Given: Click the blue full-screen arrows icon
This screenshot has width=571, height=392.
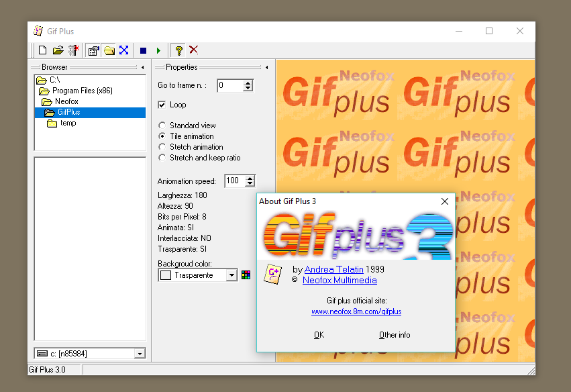Looking at the screenshot, I should click(x=124, y=50).
